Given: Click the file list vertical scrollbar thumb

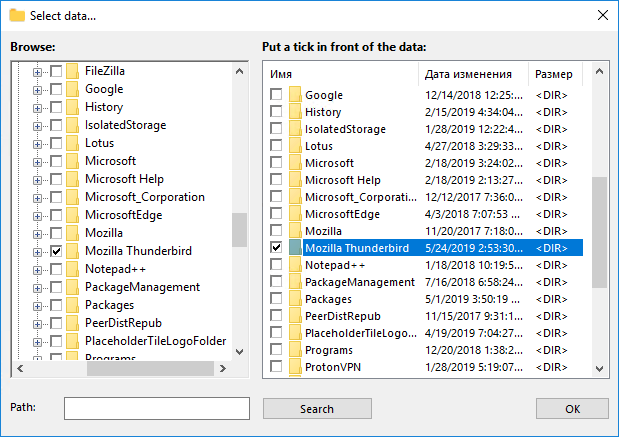Looking at the screenshot, I should [x=599, y=233].
